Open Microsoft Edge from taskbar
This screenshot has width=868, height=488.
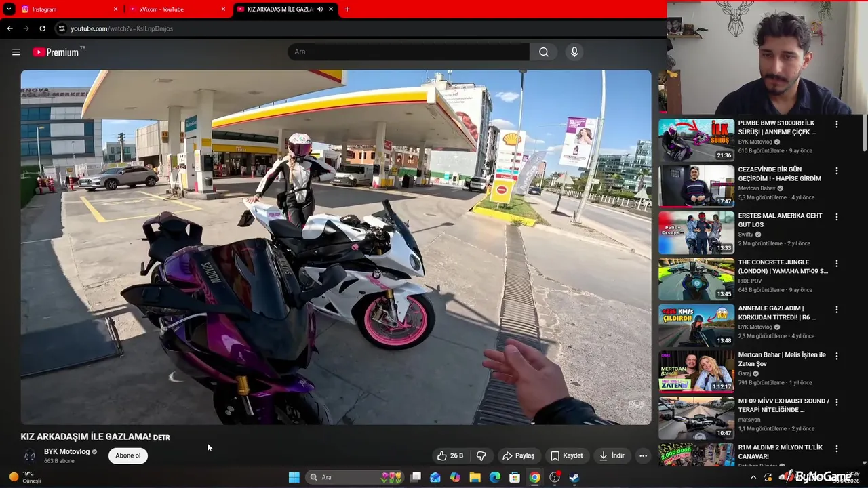click(495, 477)
